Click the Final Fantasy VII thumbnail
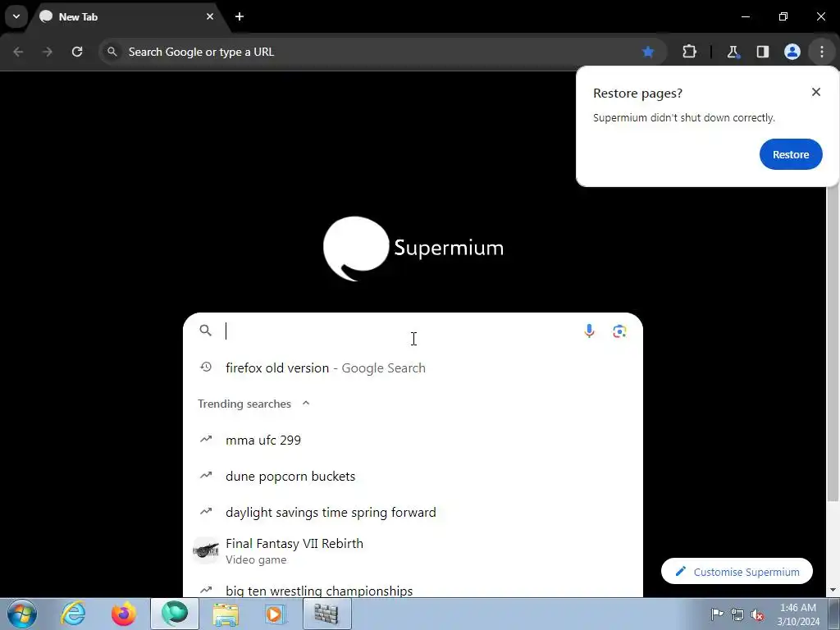 206,550
